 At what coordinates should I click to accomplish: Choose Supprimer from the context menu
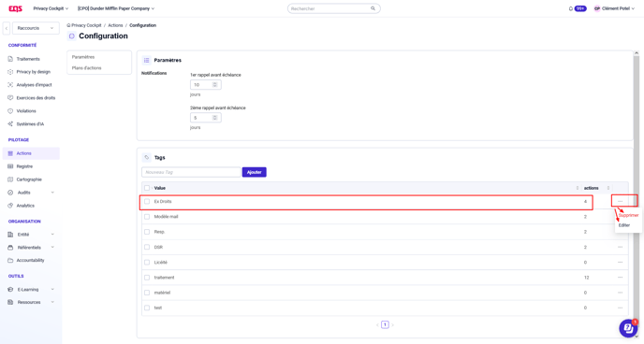[628, 215]
